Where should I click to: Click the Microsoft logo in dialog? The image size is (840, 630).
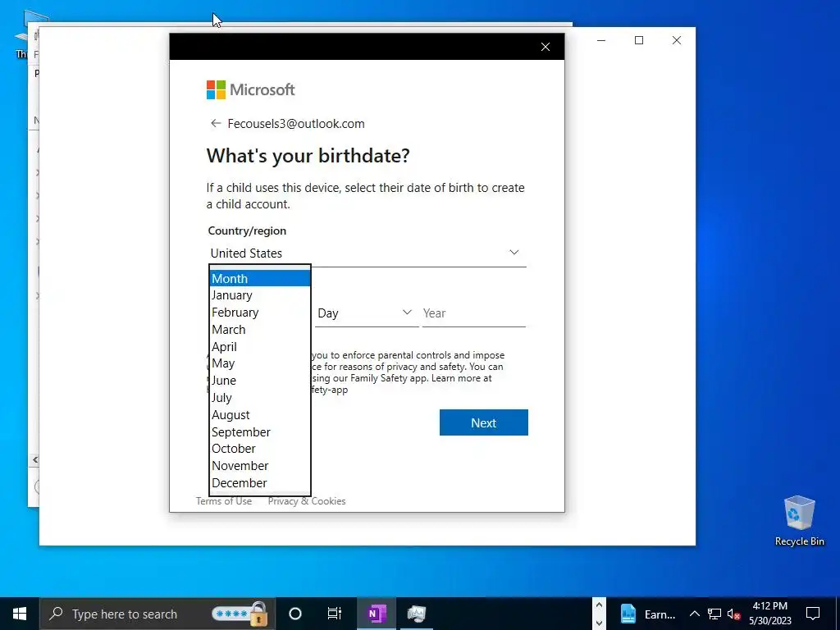click(x=251, y=89)
